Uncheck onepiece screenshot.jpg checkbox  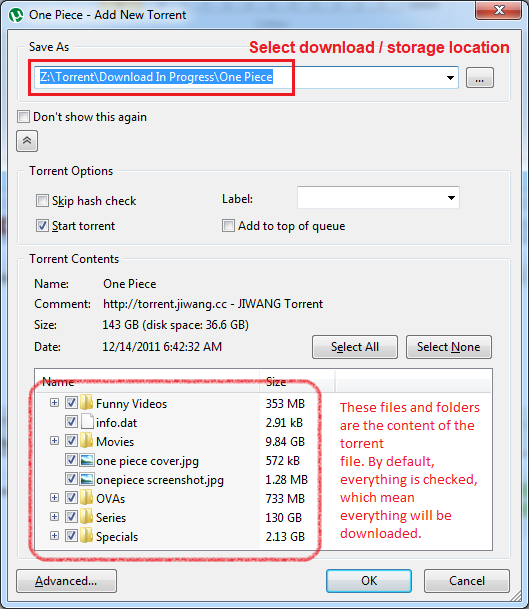click(71, 478)
